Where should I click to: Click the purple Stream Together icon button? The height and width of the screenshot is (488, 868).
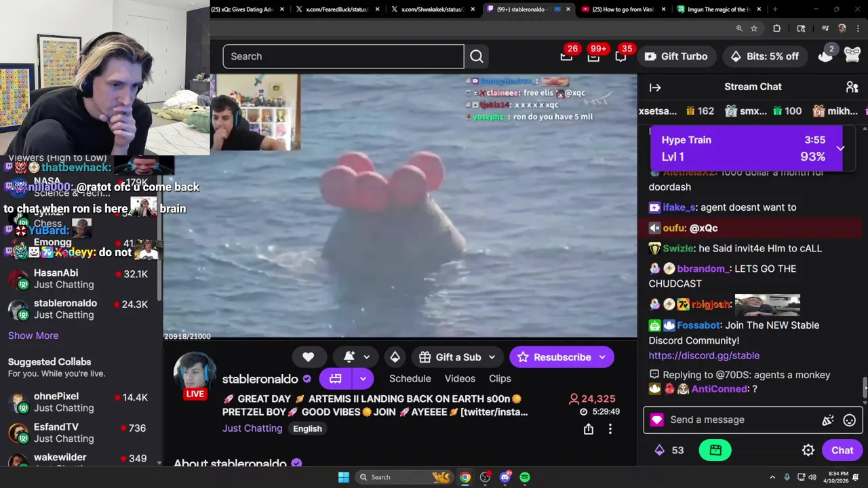336,379
